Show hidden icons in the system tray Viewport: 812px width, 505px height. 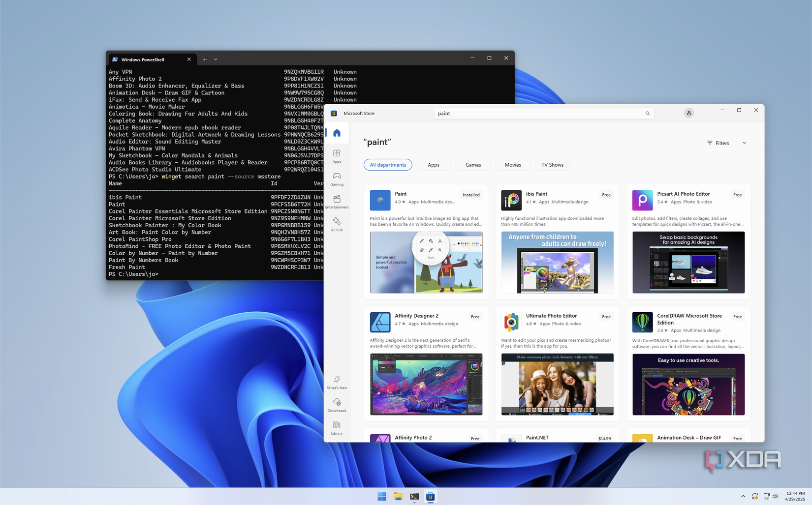(743, 496)
